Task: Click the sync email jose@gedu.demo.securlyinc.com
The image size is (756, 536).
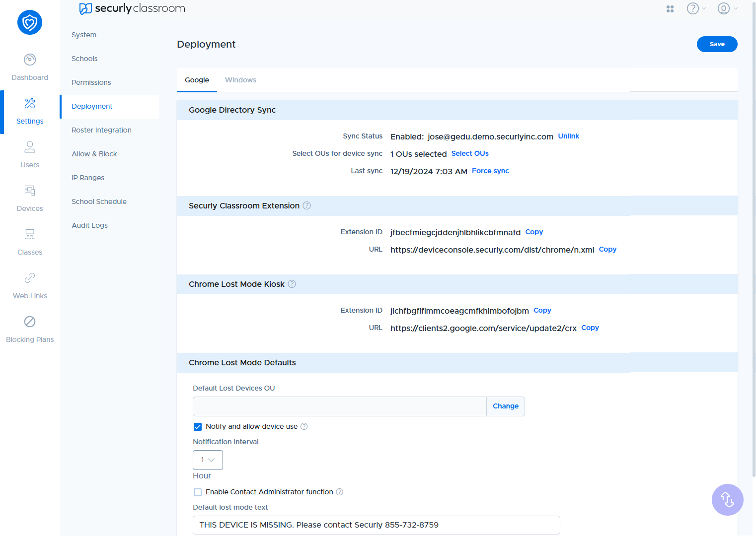Action: (x=490, y=136)
